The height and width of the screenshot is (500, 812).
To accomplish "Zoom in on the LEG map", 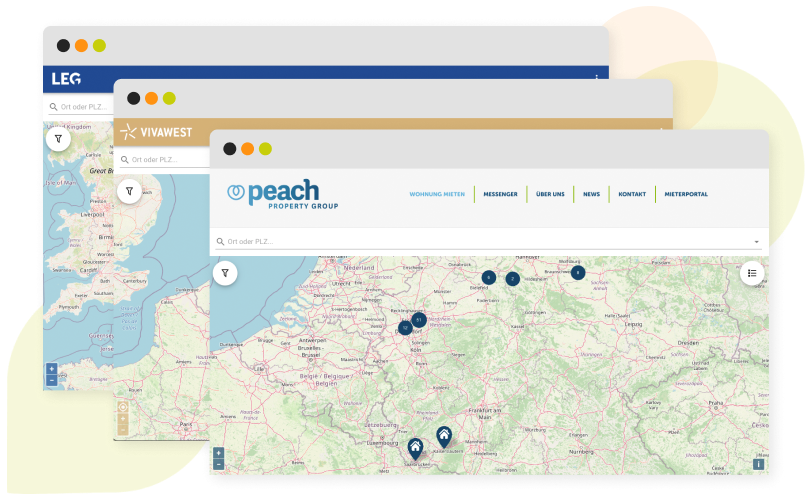I will (x=51, y=369).
